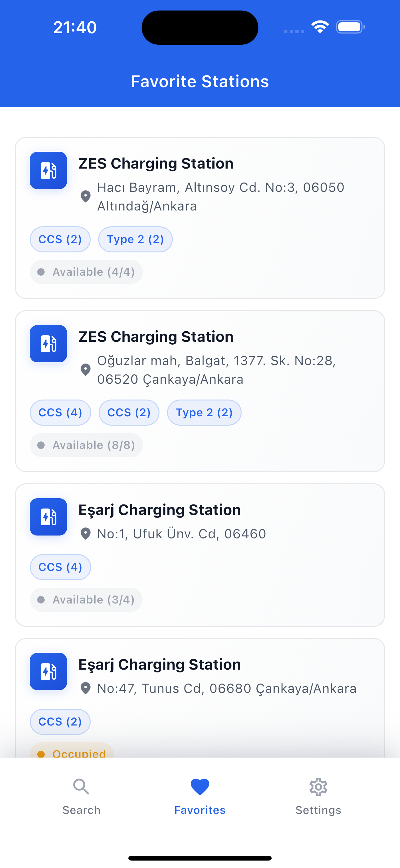Tap the Balgat station charger icon
Screen dimensions: 400x868
click(x=48, y=344)
